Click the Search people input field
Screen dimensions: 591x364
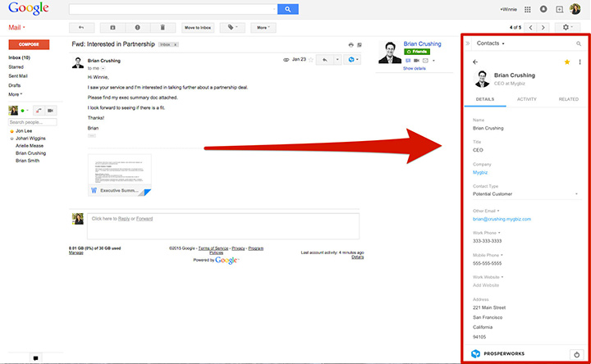[x=38, y=121]
